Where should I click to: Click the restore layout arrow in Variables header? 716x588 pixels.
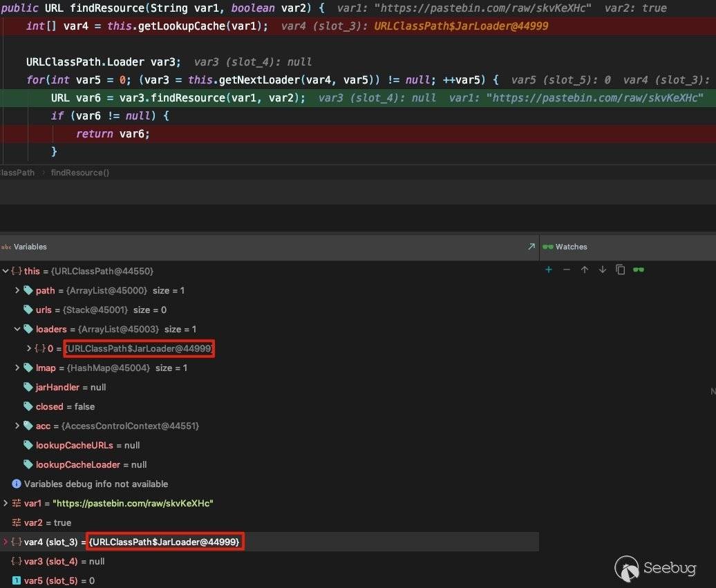531,247
